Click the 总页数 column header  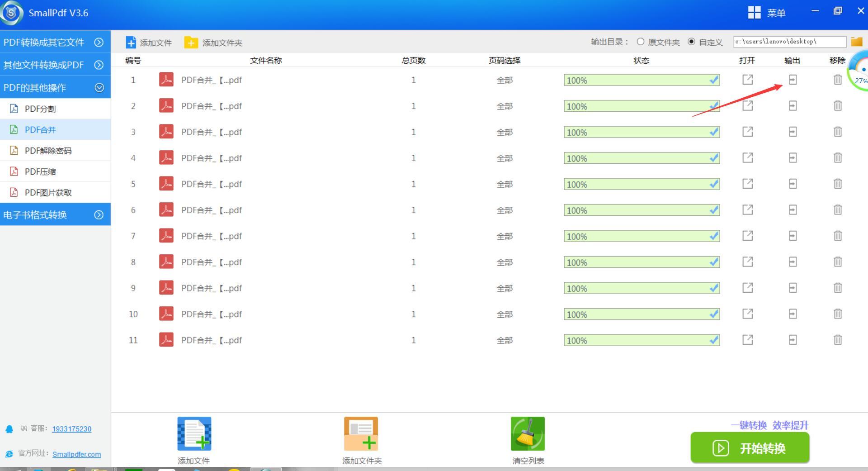(x=413, y=60)
